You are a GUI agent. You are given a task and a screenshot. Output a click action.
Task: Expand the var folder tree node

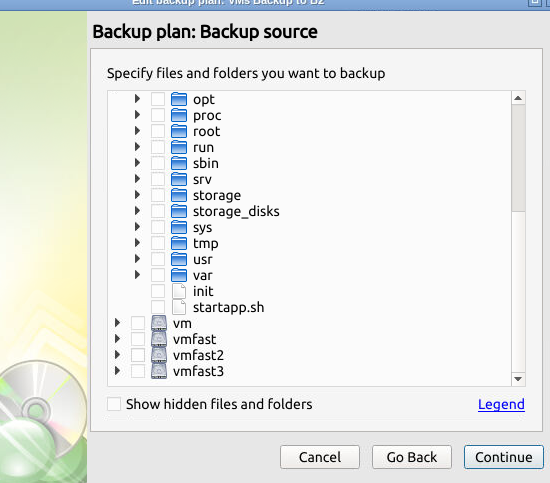137,275
